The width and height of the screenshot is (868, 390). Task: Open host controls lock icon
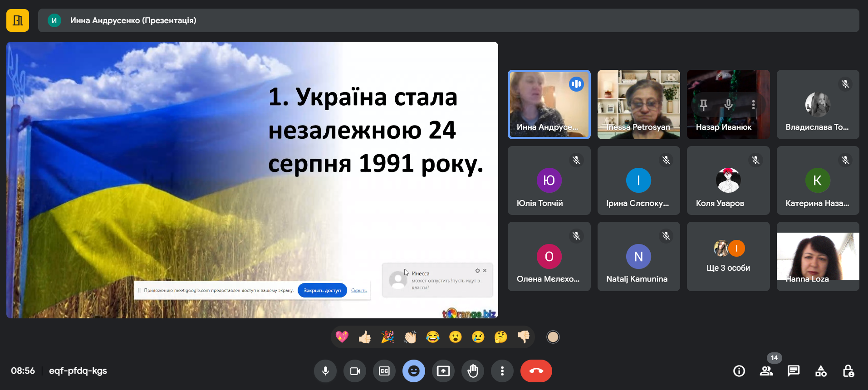(x=848, y=371)
